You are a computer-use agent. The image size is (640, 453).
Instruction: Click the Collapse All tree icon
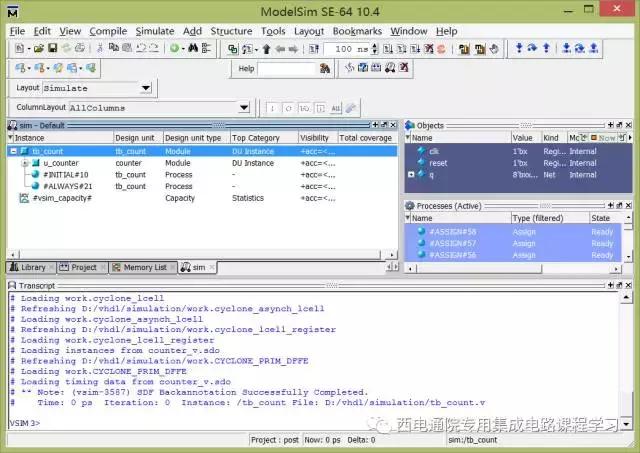click(x=207, y=48)
